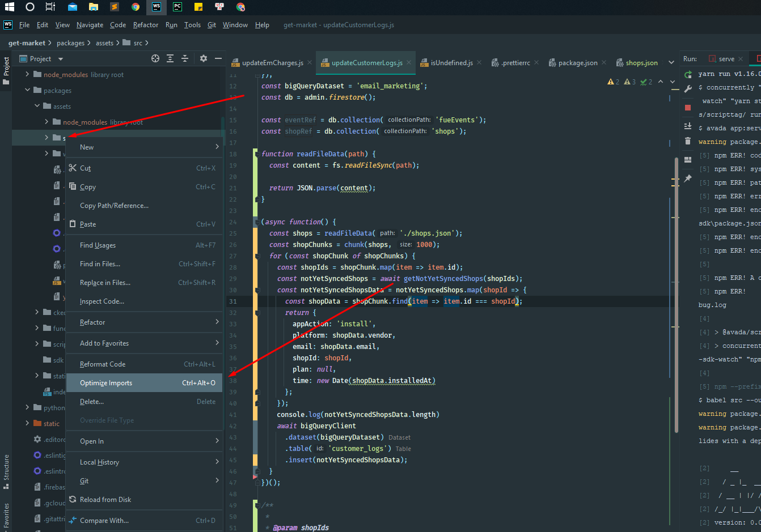
Task: Click Collapse All in Project panel
Action: 185,58
